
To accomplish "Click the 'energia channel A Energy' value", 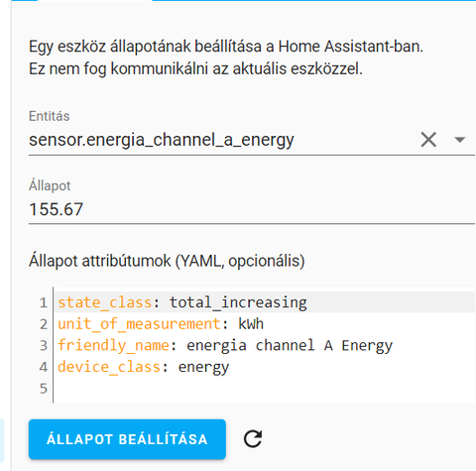I will (x=290, y=345).
